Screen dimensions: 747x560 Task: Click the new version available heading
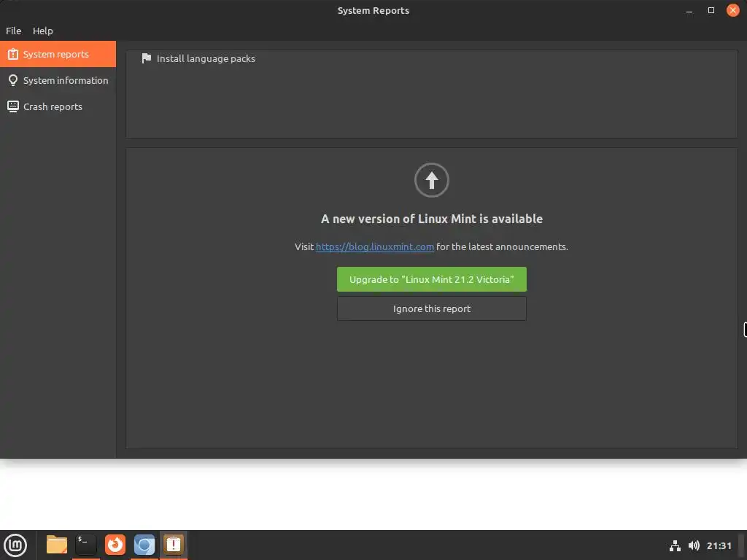point(432,219)
